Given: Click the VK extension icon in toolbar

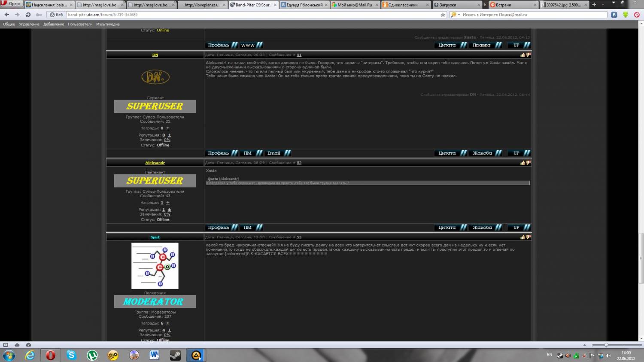Looking at the screenshot, I should [614, 15].
